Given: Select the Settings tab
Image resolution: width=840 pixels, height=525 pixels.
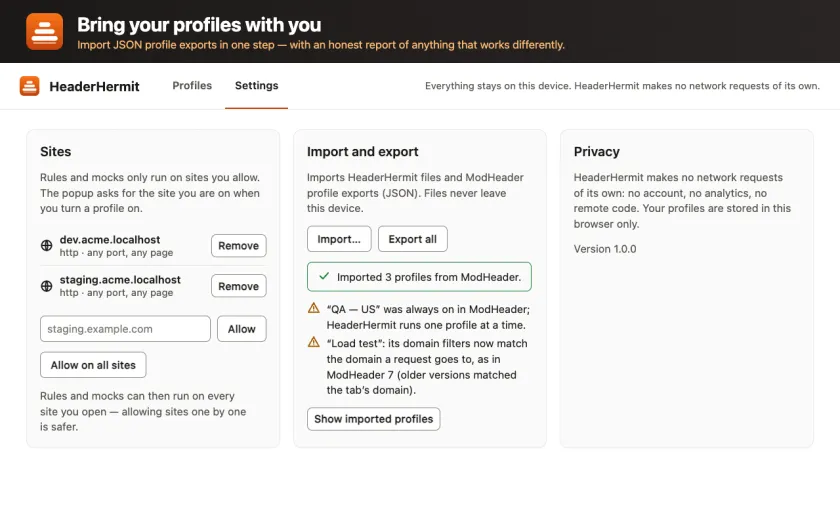Looking at the screenshot, I should pos(257,86).
